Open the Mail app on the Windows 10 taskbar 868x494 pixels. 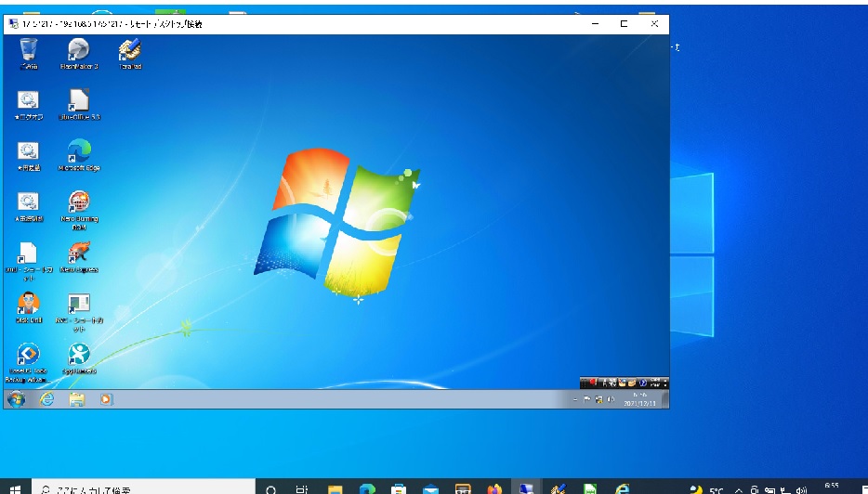430,489
